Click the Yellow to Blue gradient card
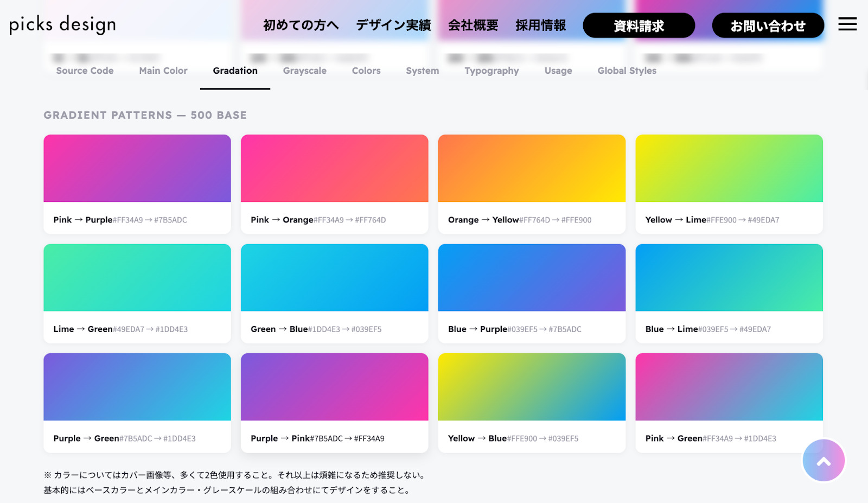The image size is (868, 503). pos(532,386)
